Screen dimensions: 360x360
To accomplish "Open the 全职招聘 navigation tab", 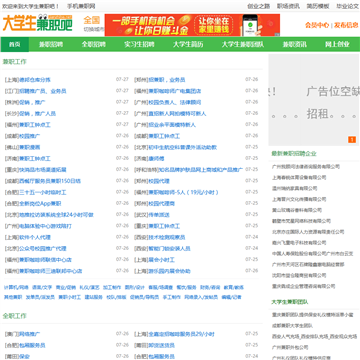I will 94,44.
